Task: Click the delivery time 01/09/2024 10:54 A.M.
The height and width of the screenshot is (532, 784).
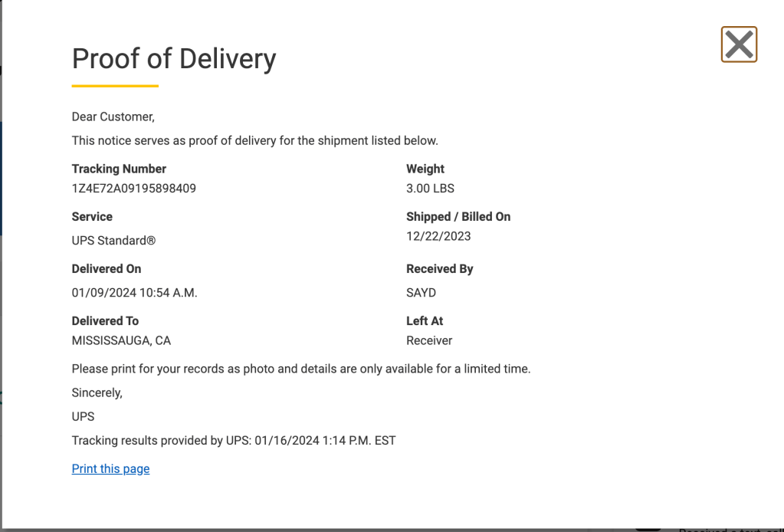Action: click(x=134, y=293)
